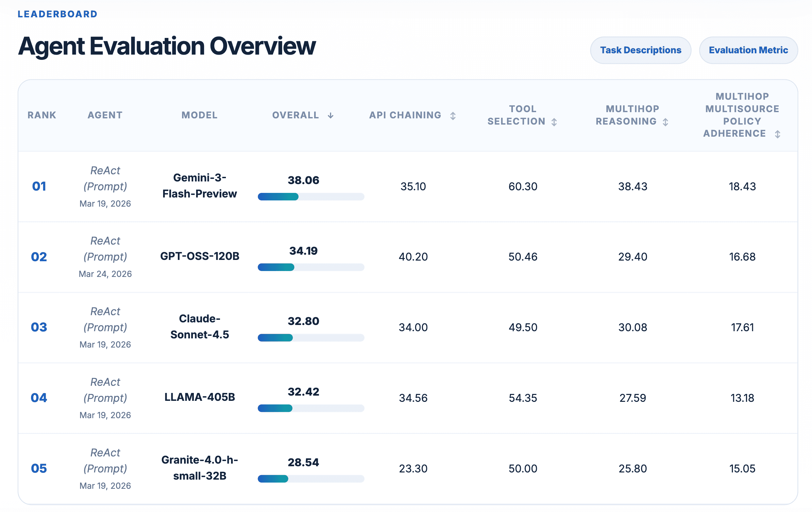812x512 pixels.
Task: Click the API Chaining column header label
Action: click(405, 115)
